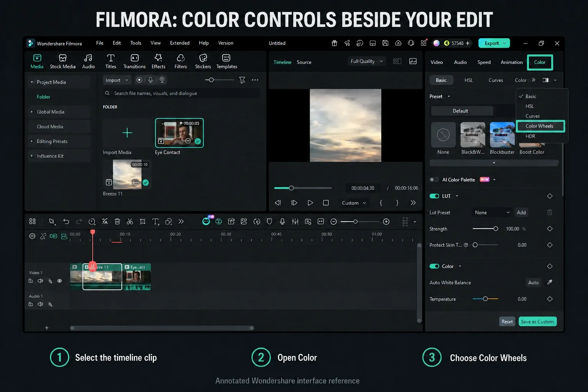Image resolution: width=588 pixels, height=392 pixels.
Task: Toggle the compare view icon in color panel
Action: (546, 80)
